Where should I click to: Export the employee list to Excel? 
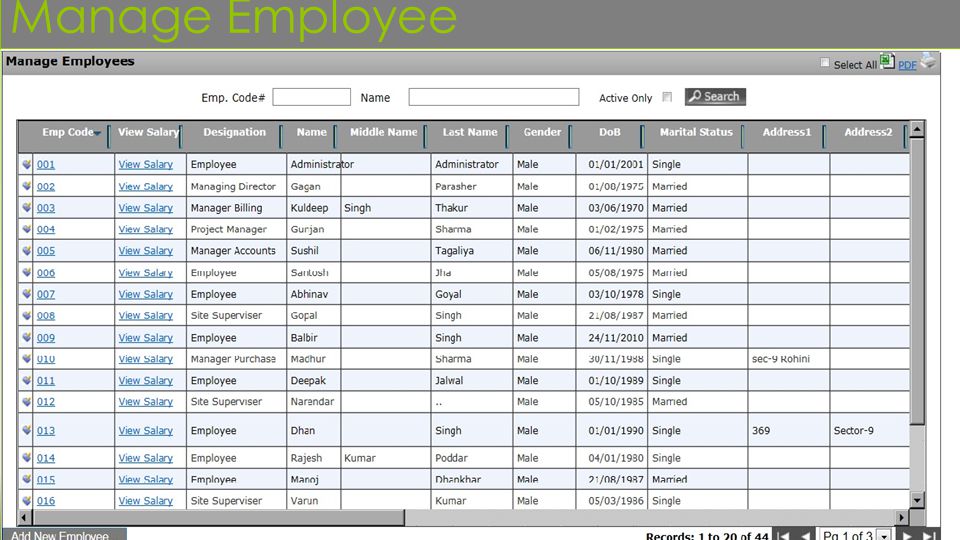(x=887, y=61)
